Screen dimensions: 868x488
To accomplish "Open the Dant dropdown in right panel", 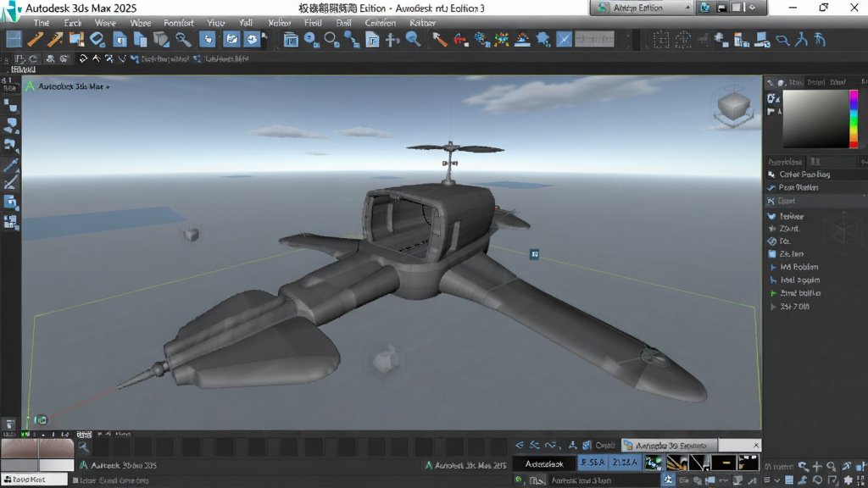I will click(815, 201).
